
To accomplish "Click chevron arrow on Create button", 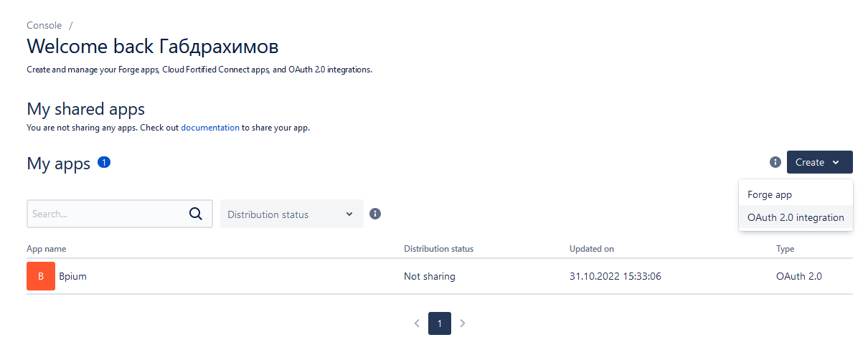I will coord(836,163).
